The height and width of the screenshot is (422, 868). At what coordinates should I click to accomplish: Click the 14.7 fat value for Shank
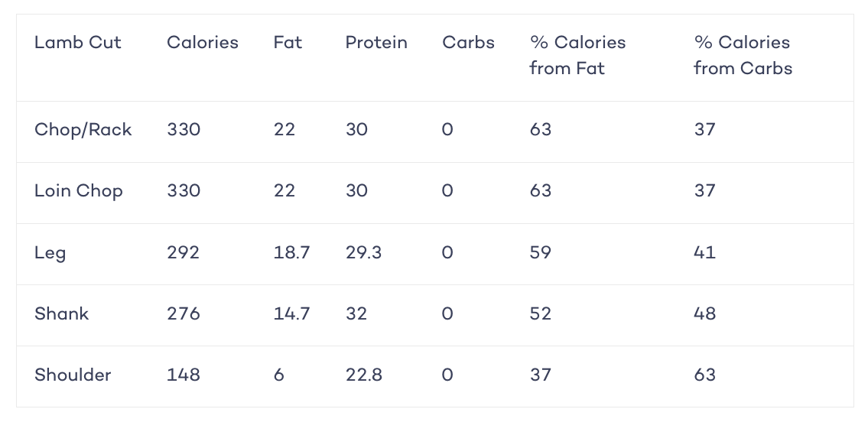tap(291, 313)
